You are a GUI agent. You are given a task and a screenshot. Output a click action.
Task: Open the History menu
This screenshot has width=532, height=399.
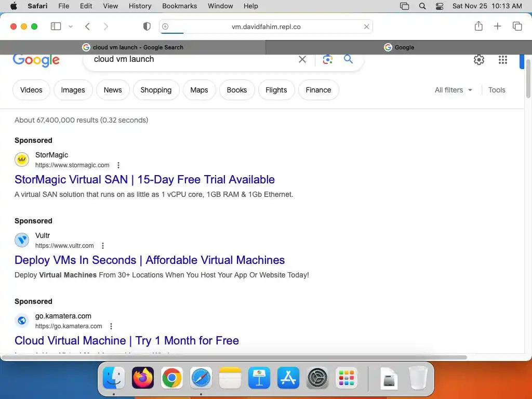tap(140, 6)
